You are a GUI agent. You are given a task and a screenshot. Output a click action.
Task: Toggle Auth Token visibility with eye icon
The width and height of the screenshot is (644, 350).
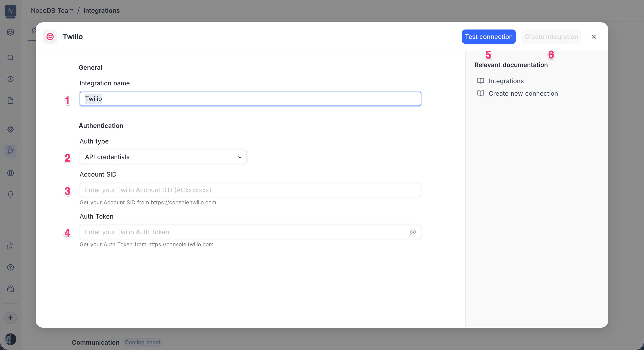(413, 232)
